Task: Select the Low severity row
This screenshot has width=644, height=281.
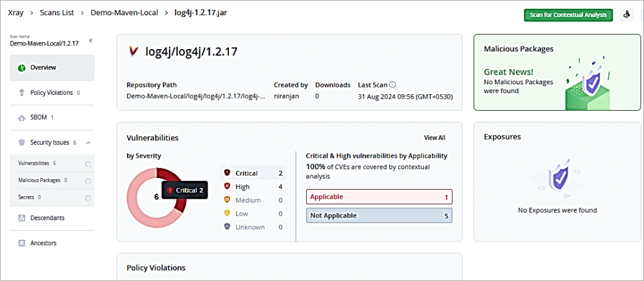Action: point(253,214)
